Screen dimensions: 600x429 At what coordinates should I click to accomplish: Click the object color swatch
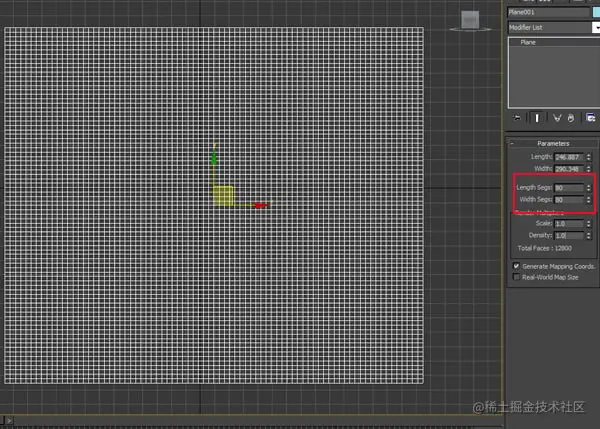click(596, 12)
